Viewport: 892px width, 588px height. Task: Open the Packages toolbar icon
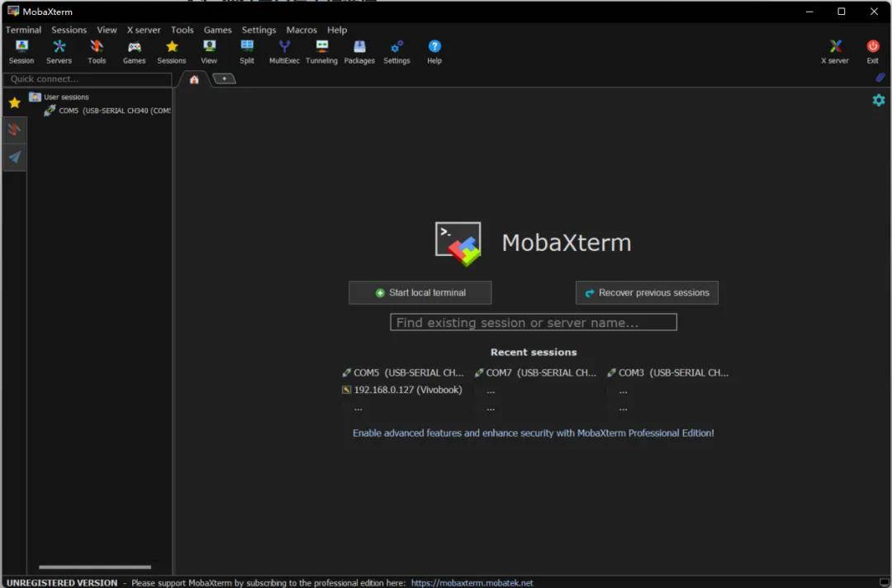point(359,52)
